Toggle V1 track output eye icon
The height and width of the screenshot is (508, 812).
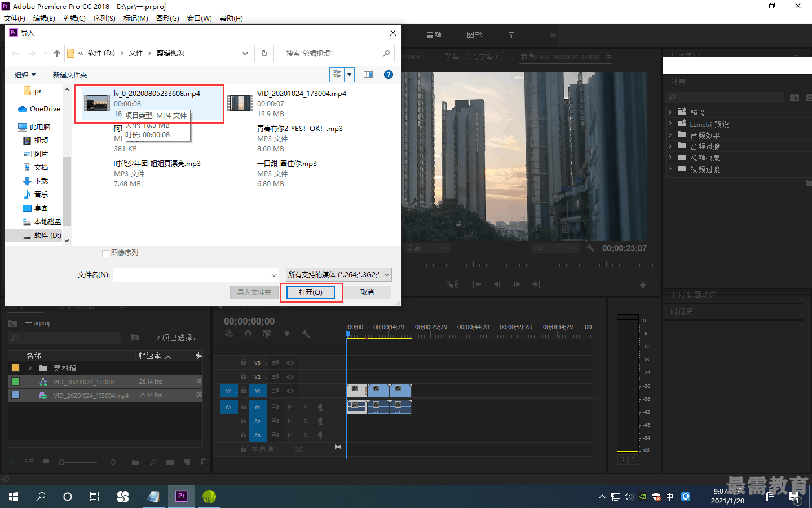290,391
